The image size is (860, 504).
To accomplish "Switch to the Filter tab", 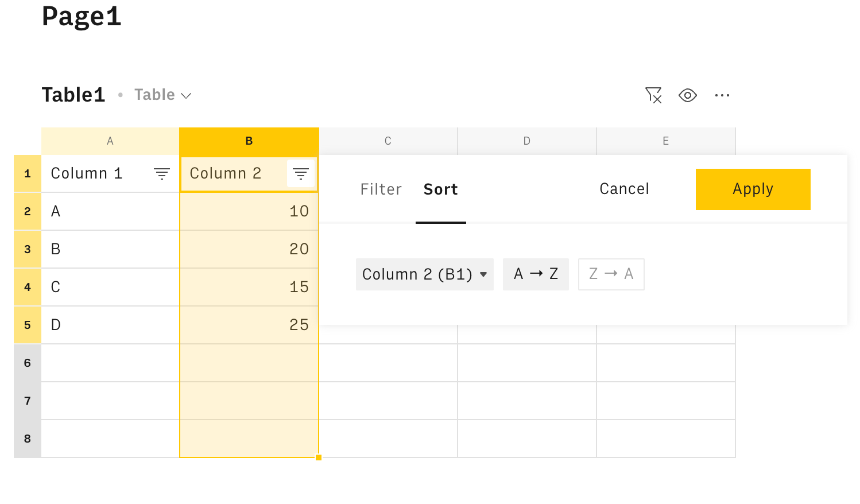I will pyautogui.click(x=381, y=189).
